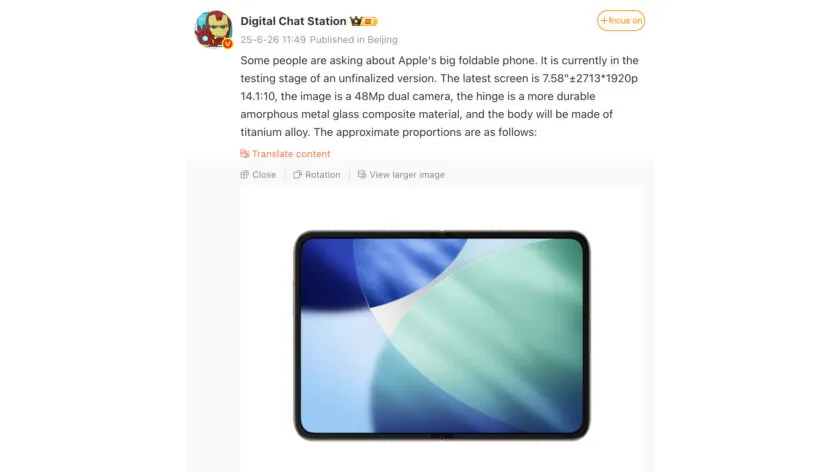Click the orange level badge after the crown
The height and width of the screenshot is (472, 840).
point(370,21)
